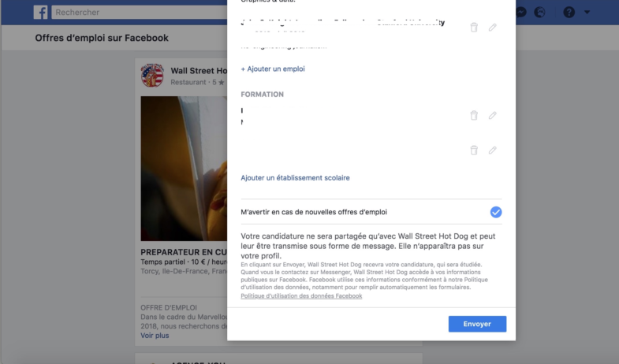Delete the first Formation school entry
Image resolution: width=619 pixels, height=364 pixels.
(x=474, y=115)
